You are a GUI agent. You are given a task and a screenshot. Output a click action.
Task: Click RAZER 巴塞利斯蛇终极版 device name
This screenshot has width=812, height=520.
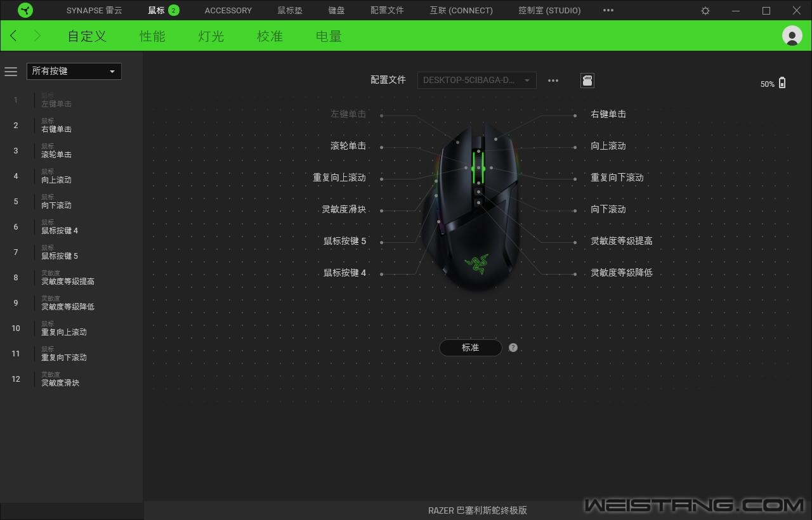point(478,510)
